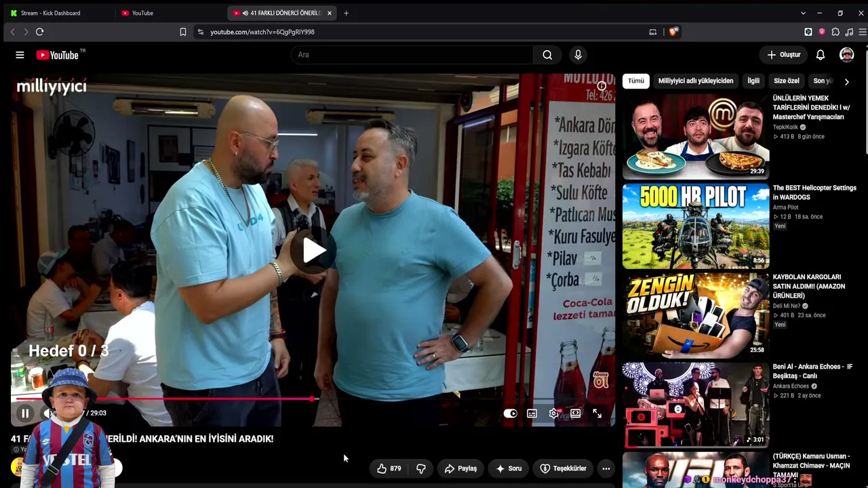The image size is (868, 488).
Task: Click the Soru ask button
Action: [x=509, y=468]
